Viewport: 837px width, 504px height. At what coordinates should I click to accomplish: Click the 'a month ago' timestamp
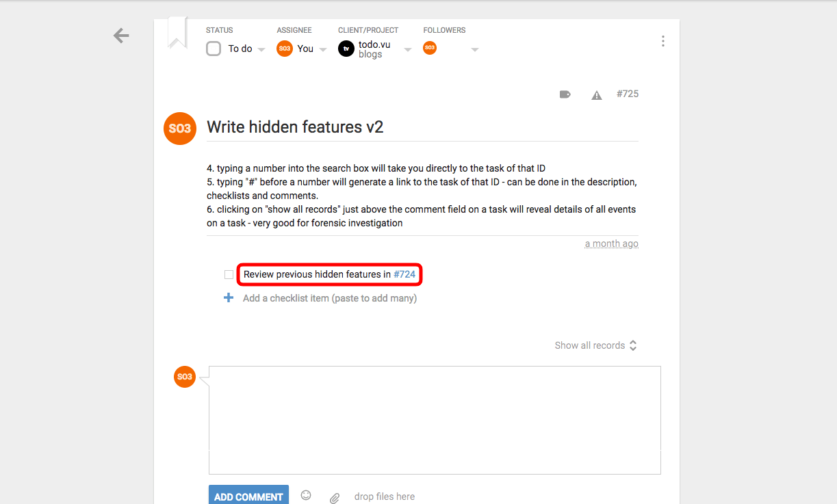(x=612, y=243)
